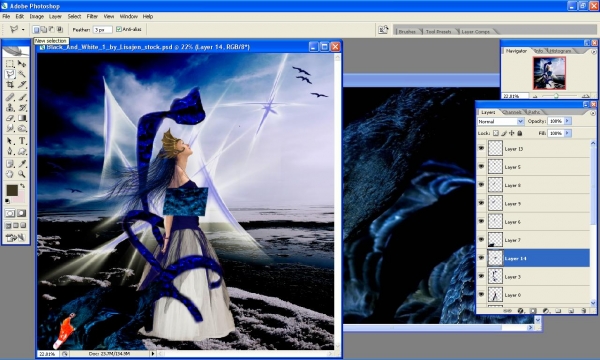
Task: Open the Window menu
Action: pos(129,16)
